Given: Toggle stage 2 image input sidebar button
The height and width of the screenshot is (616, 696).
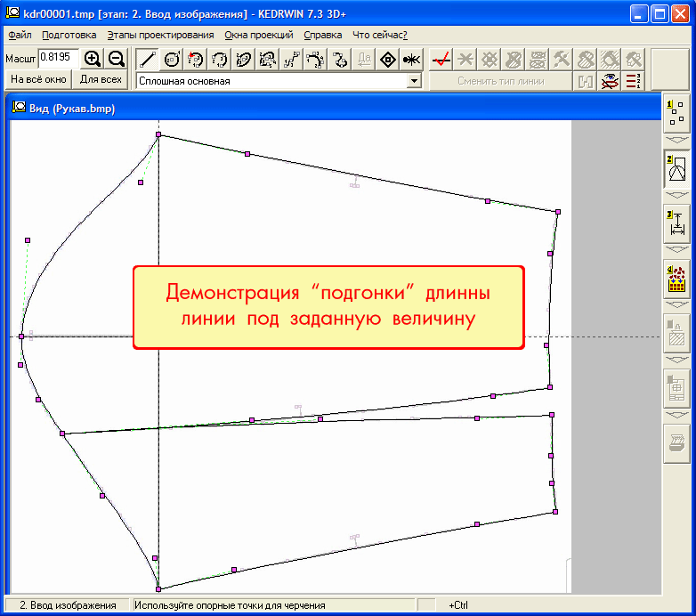Looking at the screenshot, I should point(677,168).
